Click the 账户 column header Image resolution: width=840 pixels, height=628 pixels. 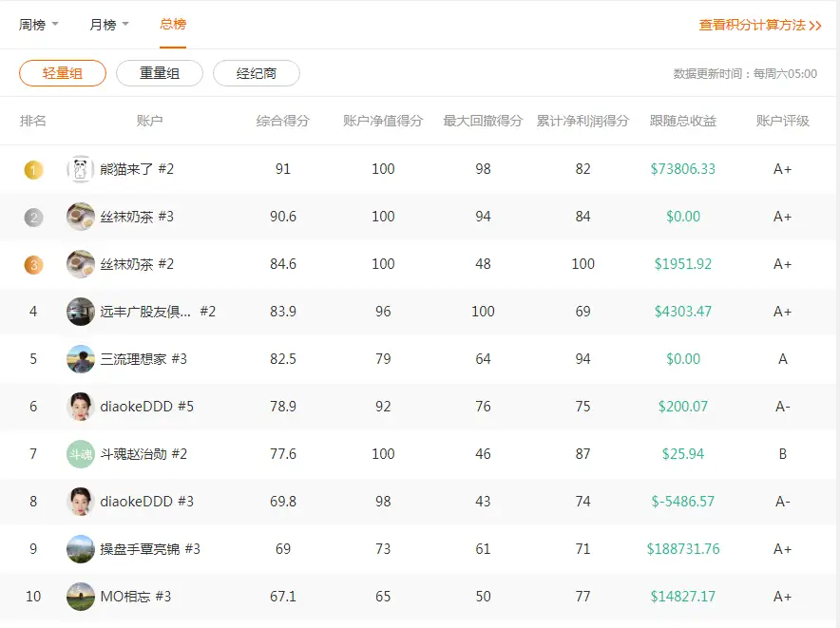(149, 121)
